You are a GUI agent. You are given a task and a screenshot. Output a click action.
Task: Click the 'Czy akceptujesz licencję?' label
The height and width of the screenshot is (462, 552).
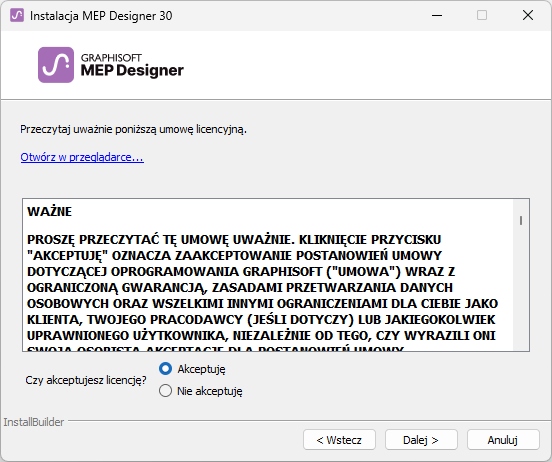click(x=86, y=380)
